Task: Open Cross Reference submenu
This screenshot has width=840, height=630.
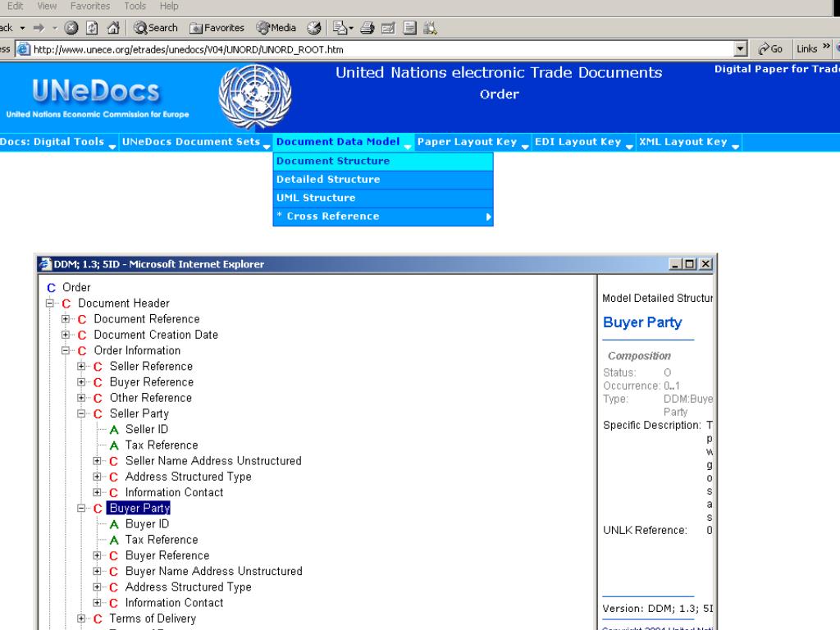Action: click(383, 217)
